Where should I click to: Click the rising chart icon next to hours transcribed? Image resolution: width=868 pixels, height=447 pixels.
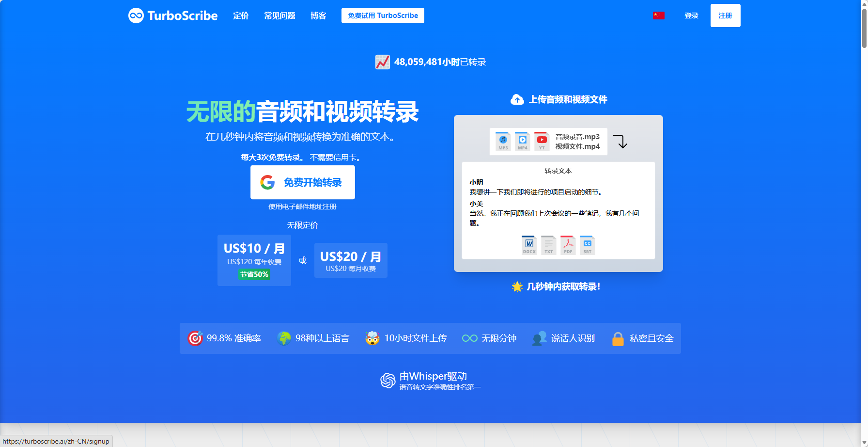[x=383, y=62]
